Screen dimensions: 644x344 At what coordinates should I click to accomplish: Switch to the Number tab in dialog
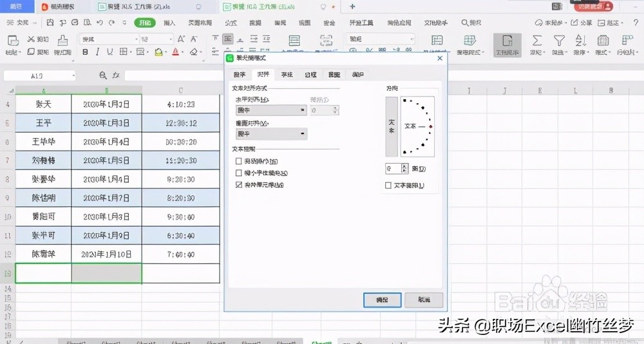[x=240, y=74]
